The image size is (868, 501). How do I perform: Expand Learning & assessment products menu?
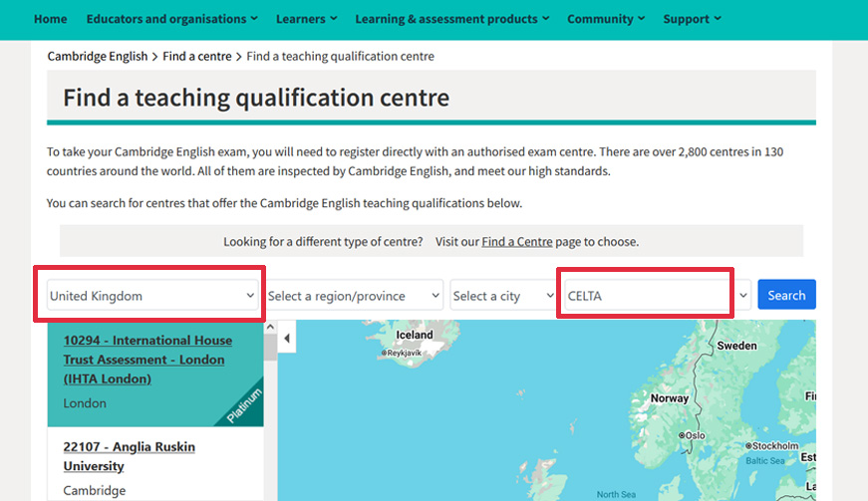tap(452, 19)
